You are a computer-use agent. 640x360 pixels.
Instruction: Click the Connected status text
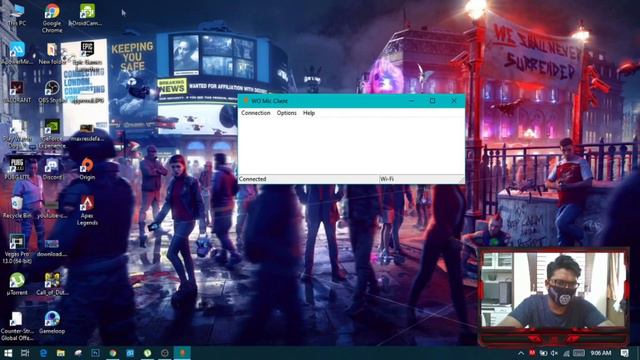(x=252, y=179)
